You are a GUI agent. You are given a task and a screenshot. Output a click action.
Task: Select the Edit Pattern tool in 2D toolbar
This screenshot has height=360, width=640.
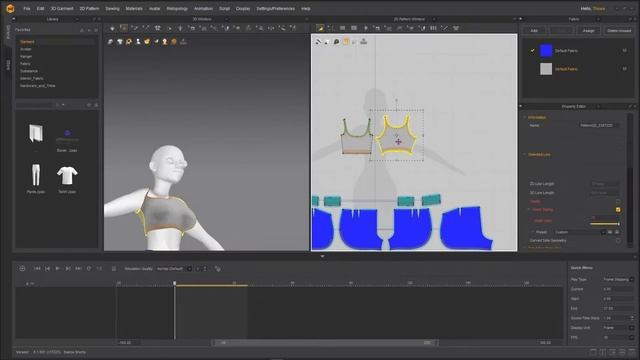coord(320,28)
